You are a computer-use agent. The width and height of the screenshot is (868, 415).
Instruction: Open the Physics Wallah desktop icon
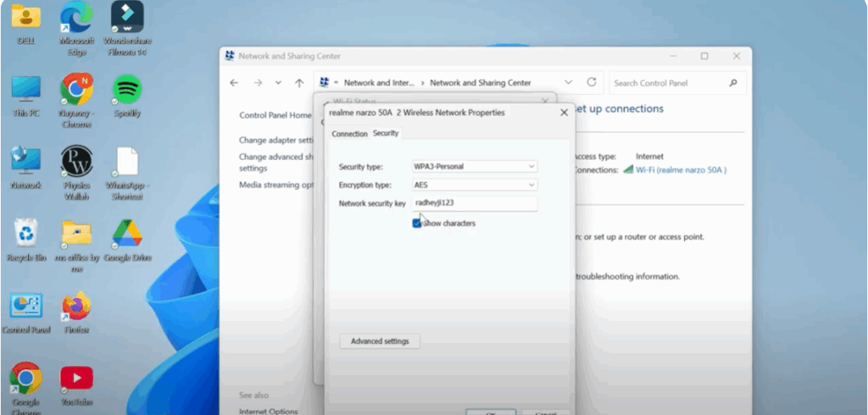pos(76,162)
